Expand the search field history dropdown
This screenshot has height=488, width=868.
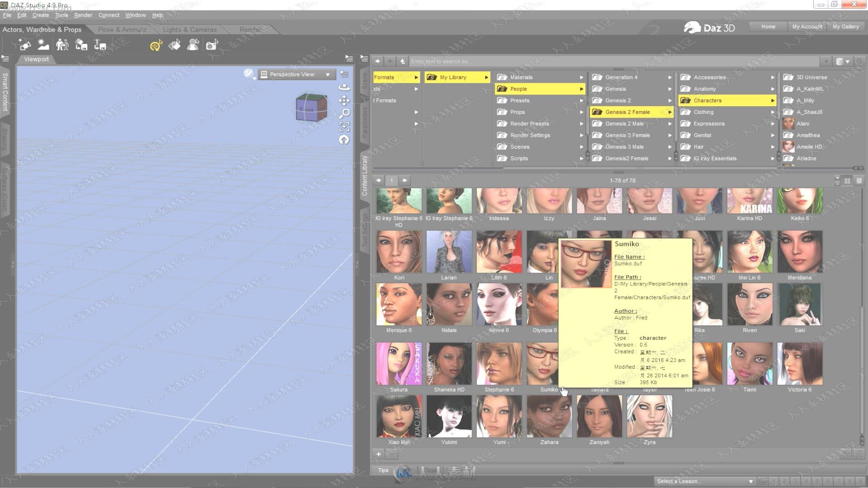(x=826, y=61)
